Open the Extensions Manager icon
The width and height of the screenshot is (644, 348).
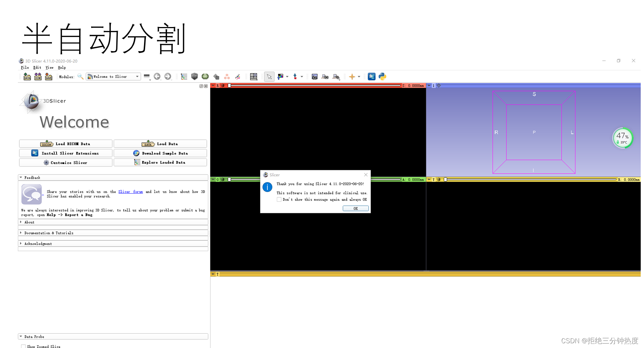(x=372, y=76)
